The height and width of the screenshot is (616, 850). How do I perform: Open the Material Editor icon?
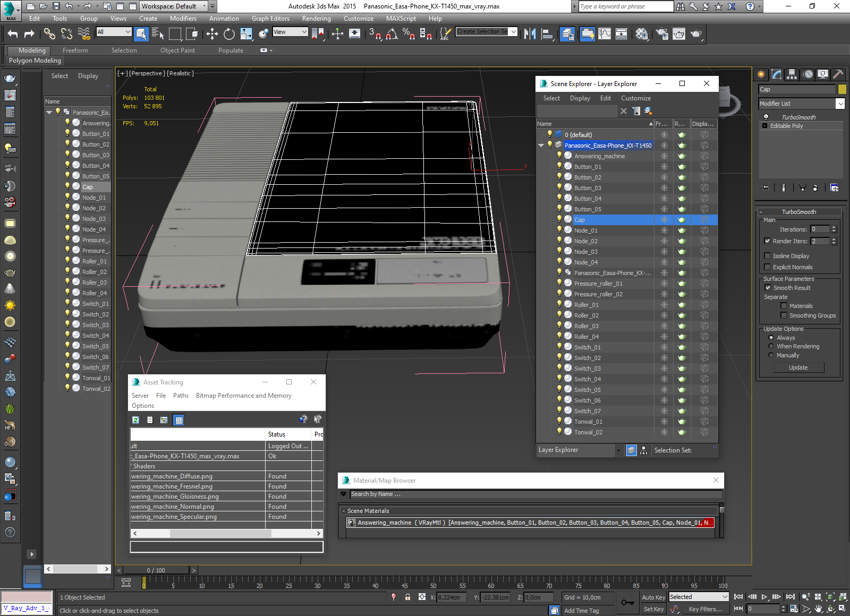pos(642,34)
